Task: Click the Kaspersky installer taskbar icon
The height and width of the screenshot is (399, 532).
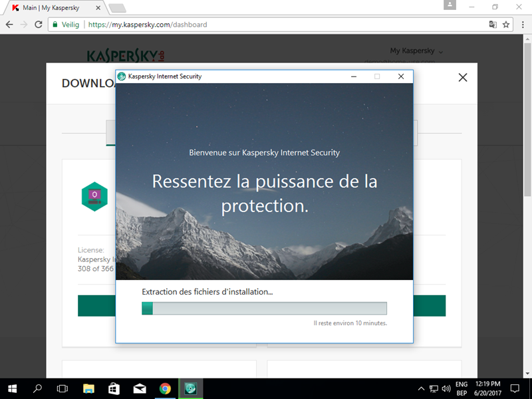Action: pos(191,388)
